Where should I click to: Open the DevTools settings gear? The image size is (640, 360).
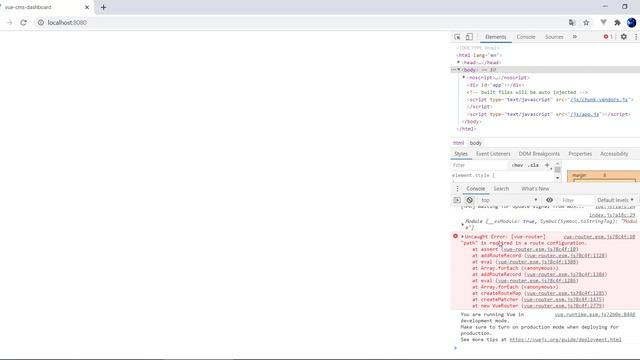point(624,37)
